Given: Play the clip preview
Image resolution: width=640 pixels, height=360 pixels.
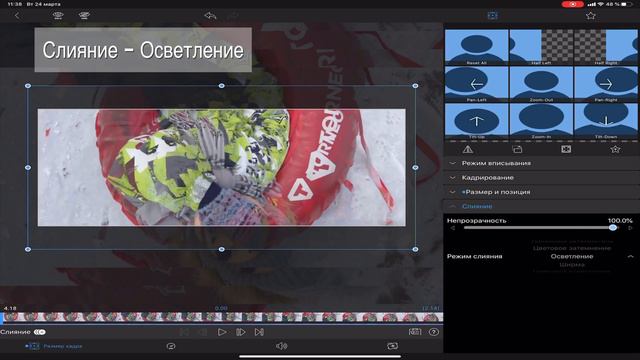Looking at the screenshot, I should coord(222,332).
